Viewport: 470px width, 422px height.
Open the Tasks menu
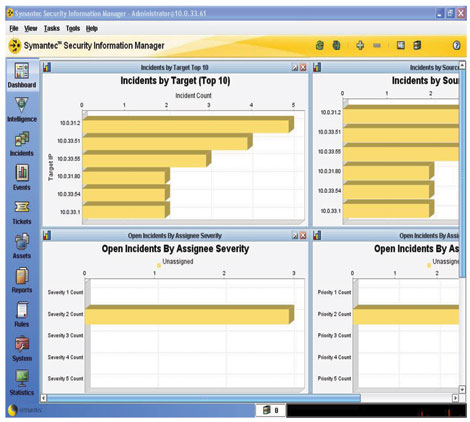52,28
